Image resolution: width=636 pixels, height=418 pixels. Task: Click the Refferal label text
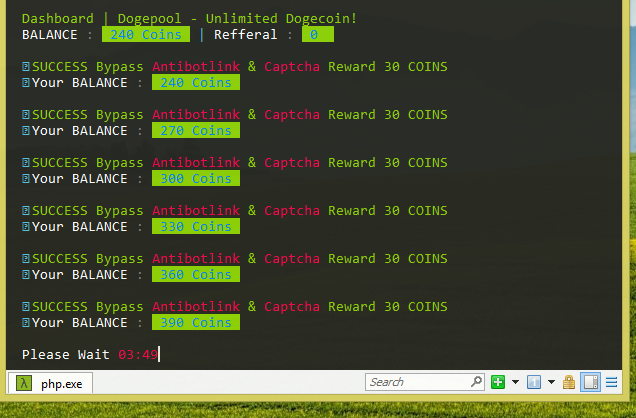coord(245,35)
